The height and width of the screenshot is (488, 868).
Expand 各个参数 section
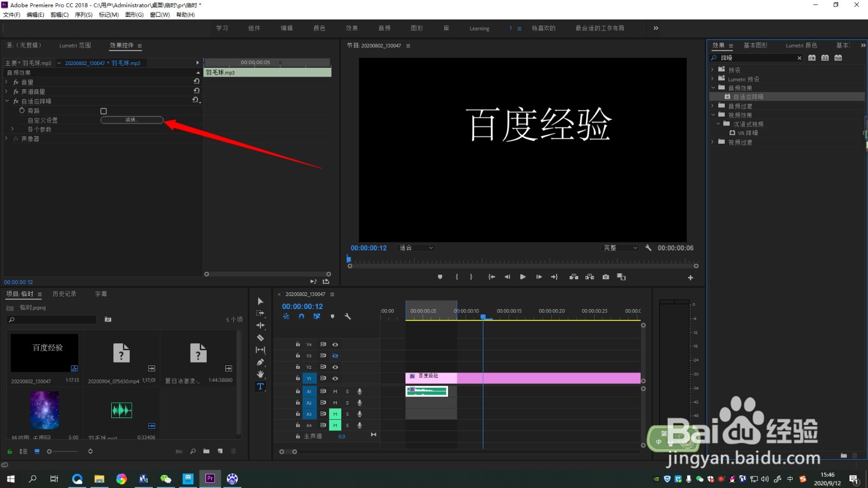pos(12,129)
